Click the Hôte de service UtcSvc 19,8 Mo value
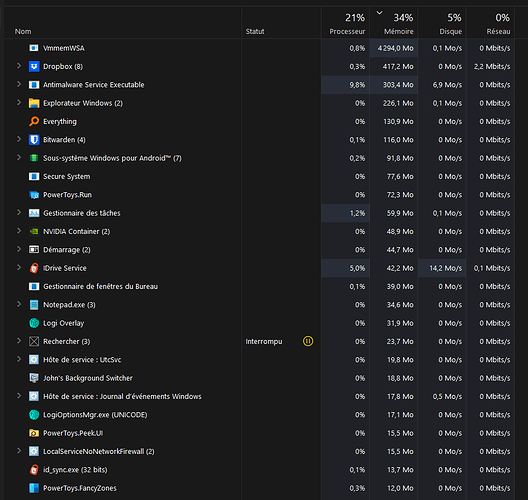528x500 pixels. coord(400,360)
